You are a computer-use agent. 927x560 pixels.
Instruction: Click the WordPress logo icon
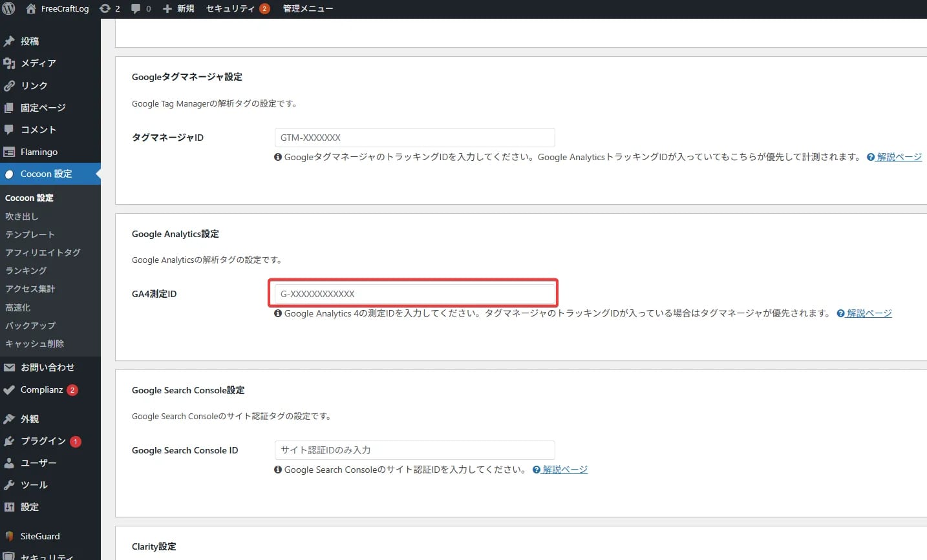pyautogui.click(x=10, y=8)
